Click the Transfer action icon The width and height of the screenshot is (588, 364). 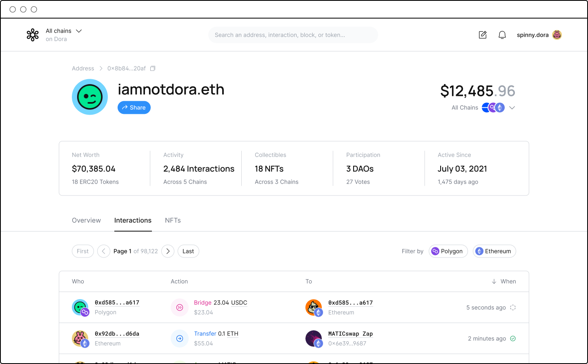(180, 339)
